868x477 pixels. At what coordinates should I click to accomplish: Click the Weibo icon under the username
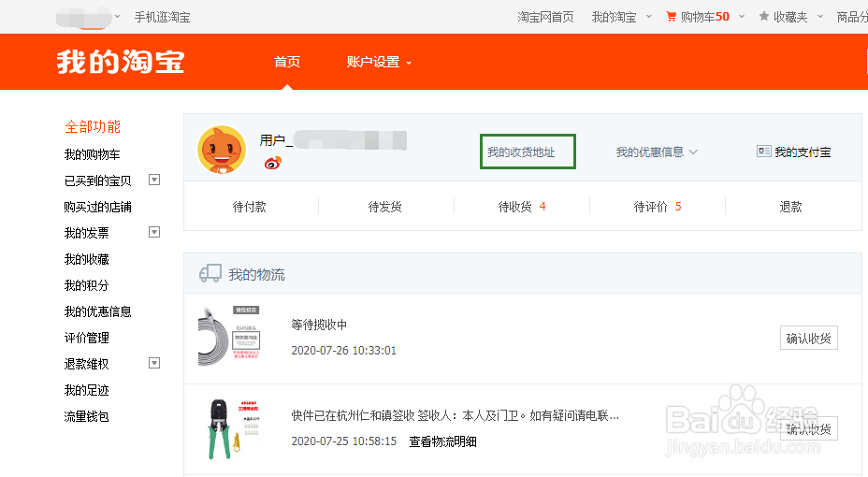[272, 163]
